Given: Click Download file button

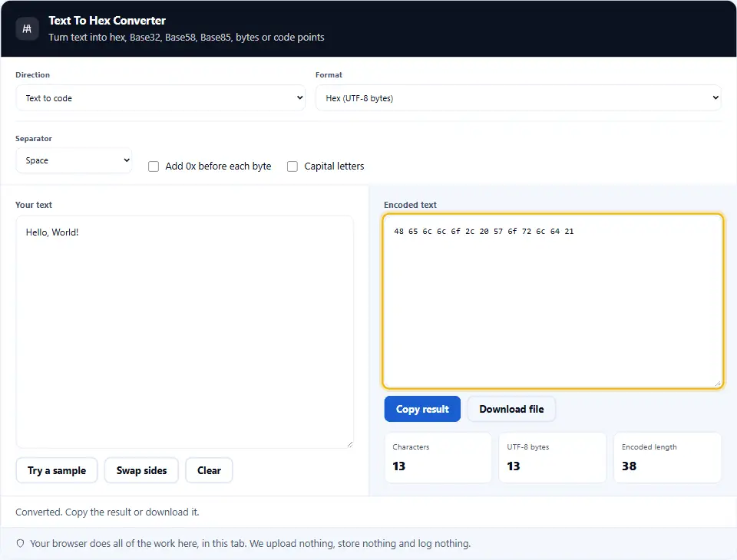Looking at the screenshot, I should point(511,409).
